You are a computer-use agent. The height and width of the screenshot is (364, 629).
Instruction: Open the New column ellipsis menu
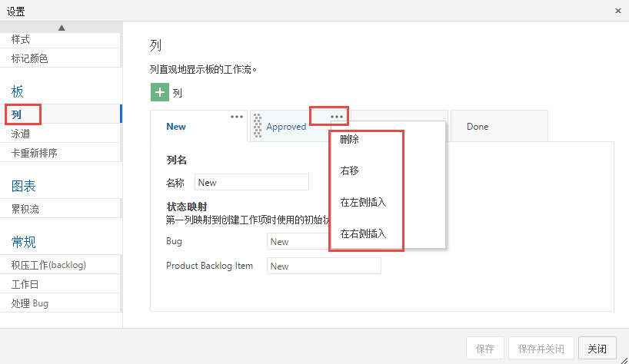point(237,117)
